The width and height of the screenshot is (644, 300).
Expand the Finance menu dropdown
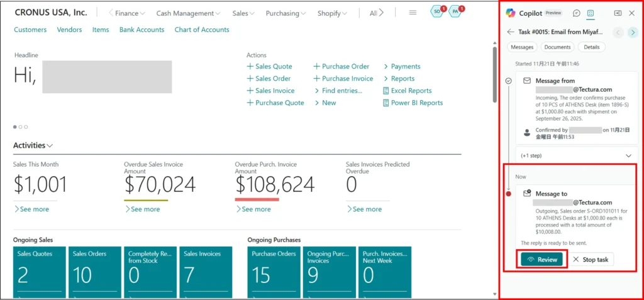coord(130,13)
